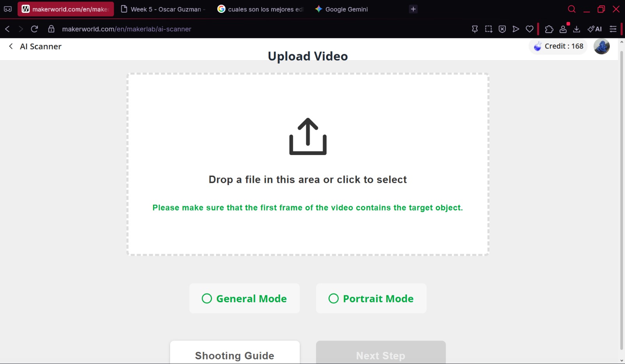The image size is (625, 364).
Task: Click the 'Upload Video' heading text
Action: 308,56
